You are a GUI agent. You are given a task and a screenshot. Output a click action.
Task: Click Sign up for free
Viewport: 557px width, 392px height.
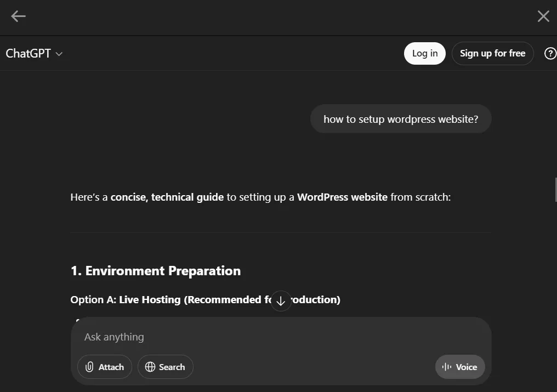point(492,53)
